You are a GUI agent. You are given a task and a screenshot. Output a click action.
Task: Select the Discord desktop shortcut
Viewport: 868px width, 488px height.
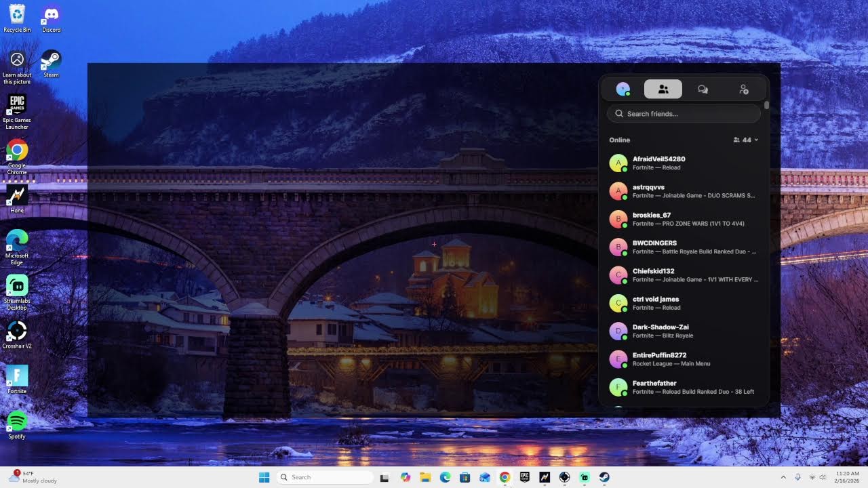[x=52, y=18]
